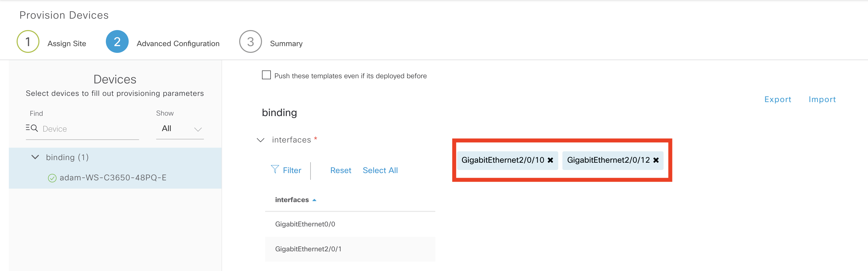Enable Push these templates even if deployed checkbox
This screenshot has height=271, width=868.
pos(266,75)
